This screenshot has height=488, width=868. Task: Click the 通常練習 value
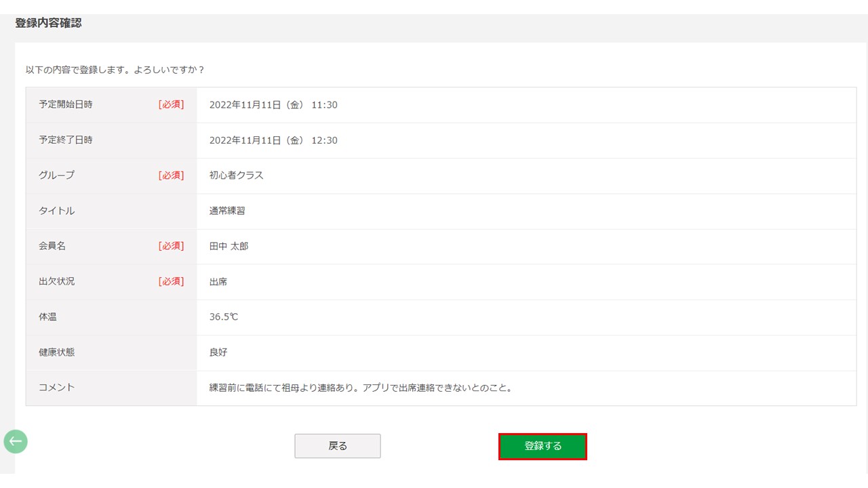pyautogui.click(x=227, y=211)
